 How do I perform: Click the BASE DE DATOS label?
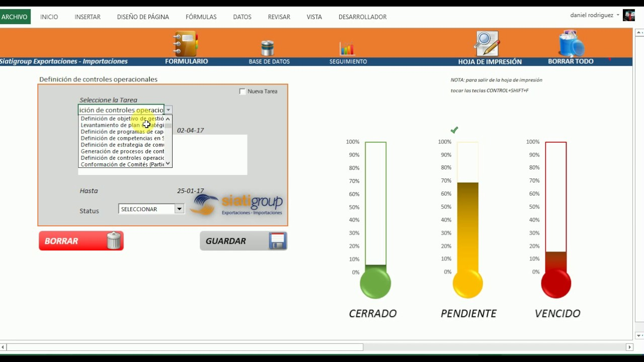[269, 61]
